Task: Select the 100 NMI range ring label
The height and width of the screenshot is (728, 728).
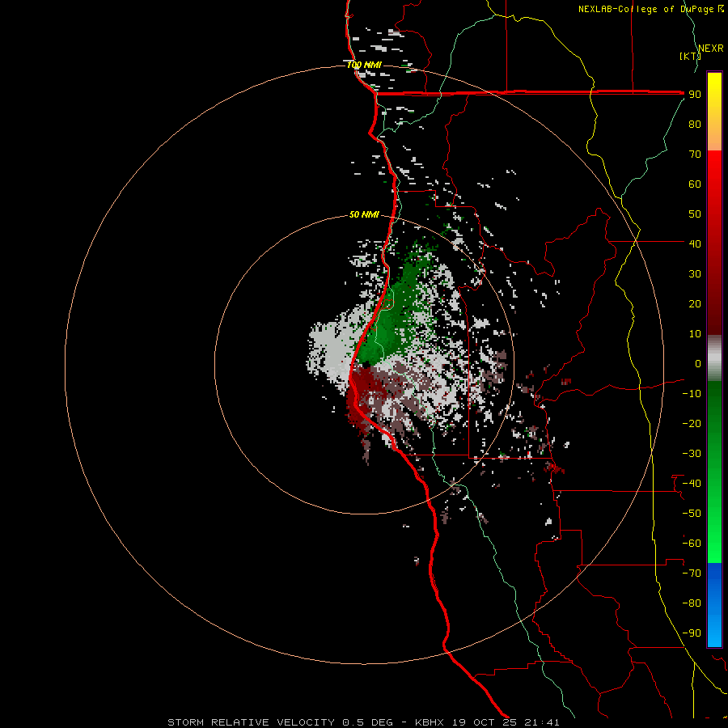Action: pos(364,65)
